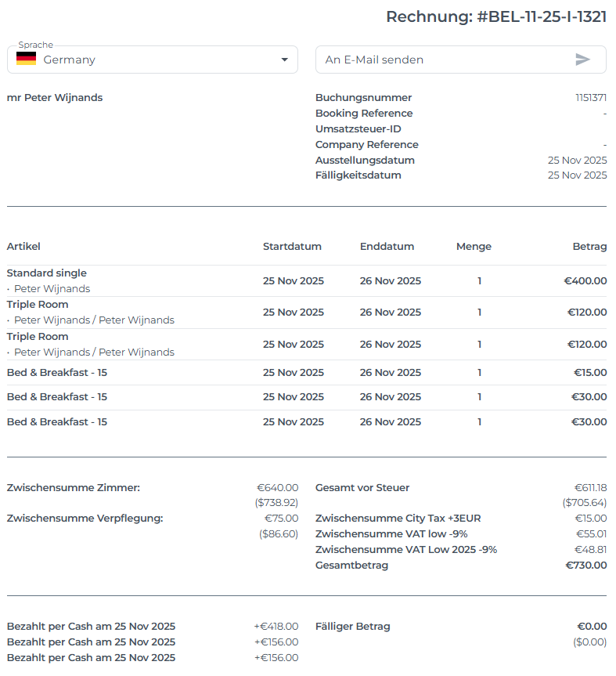Click the Startdatum column header
616x676 pixels.
click(292, 247)
